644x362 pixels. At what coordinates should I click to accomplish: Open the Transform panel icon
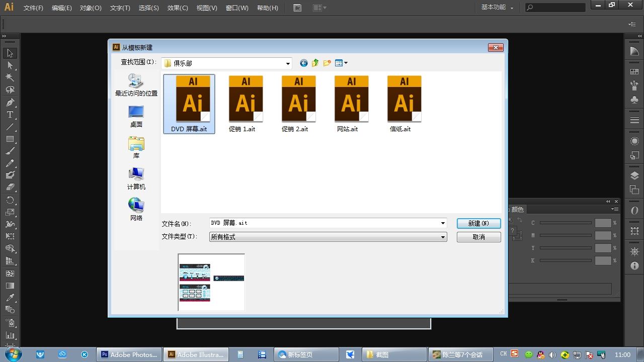point(634,231)
